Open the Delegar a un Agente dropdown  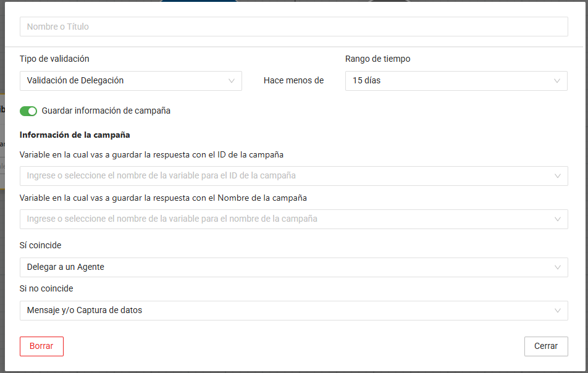pyautogui.click(x=284, y=267)
